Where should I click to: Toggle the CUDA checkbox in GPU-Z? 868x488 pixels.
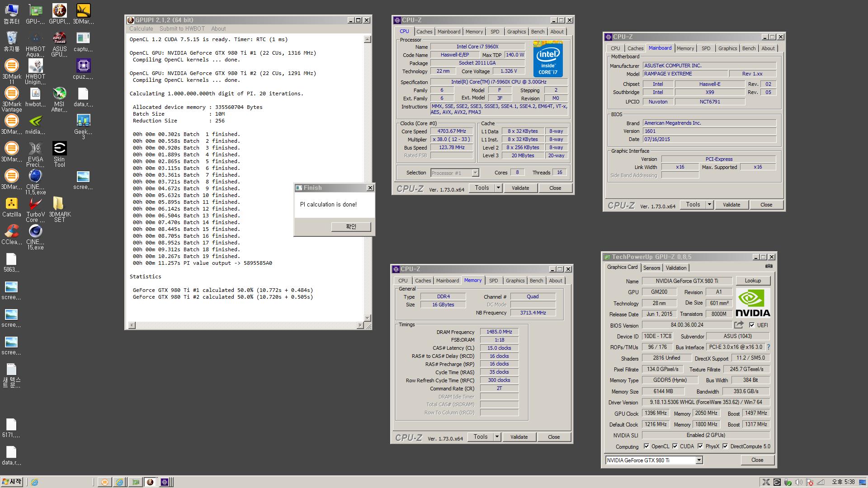click(x=675, y=446)
